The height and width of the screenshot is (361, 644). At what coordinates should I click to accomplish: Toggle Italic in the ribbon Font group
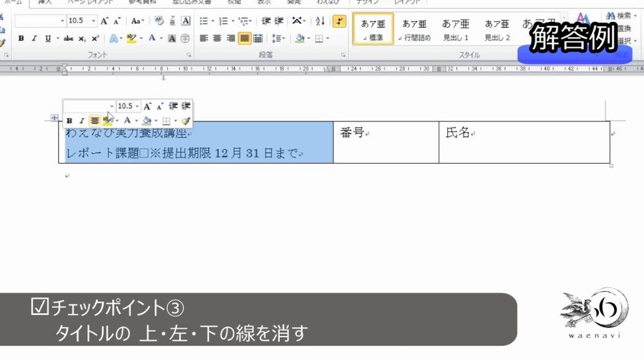click(34, 38)
